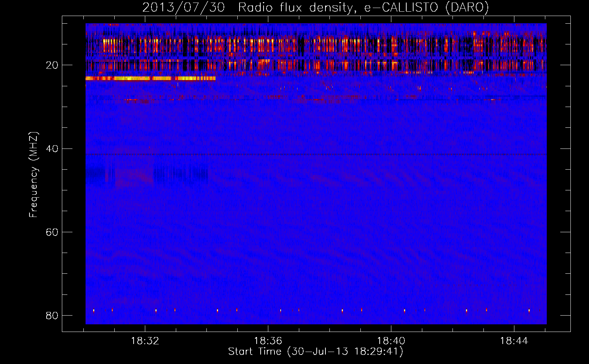Click the 18:32 time tick label

pyautogui.click(x=145, y=341)
